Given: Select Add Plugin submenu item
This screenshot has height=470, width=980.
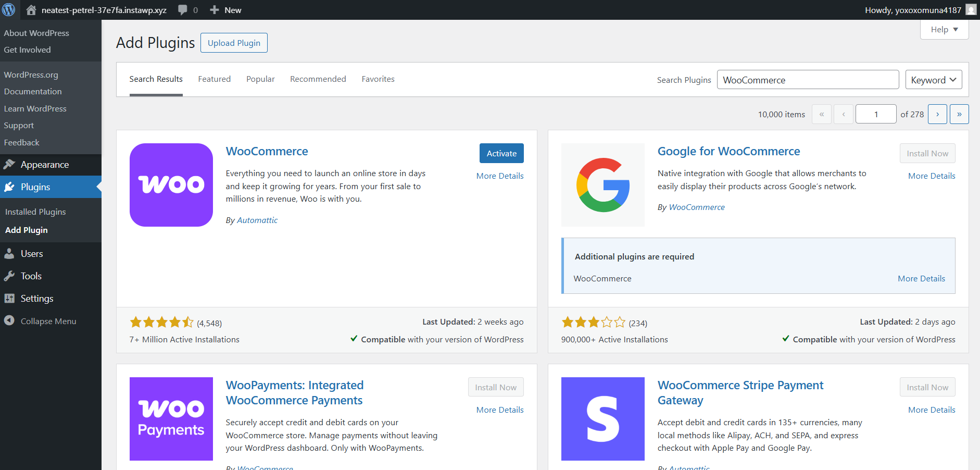Looking at the screenshot, I should (x=27, y=230).
